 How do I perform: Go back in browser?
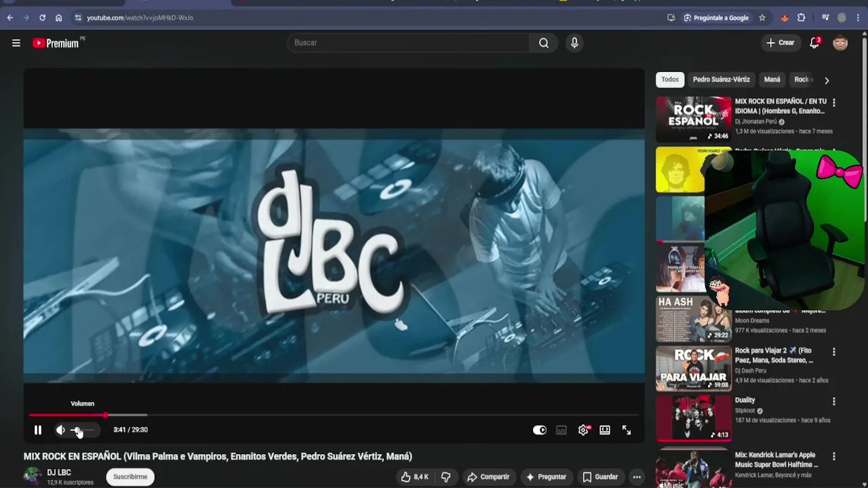(9, 18)
